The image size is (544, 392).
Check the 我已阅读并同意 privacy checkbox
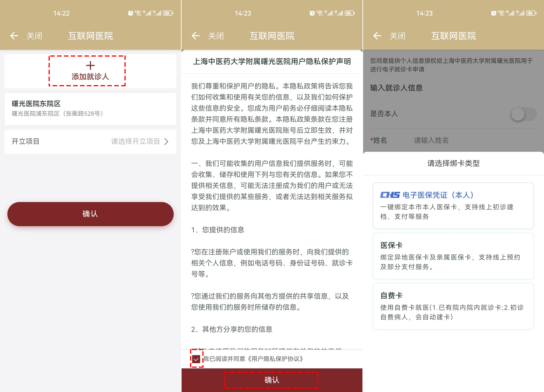tap(196, 359)
